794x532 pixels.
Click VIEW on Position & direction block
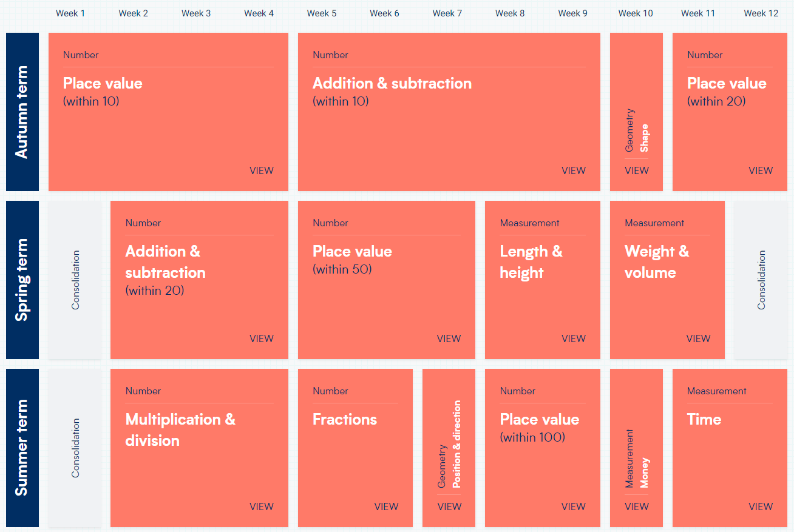coord(449,507)
